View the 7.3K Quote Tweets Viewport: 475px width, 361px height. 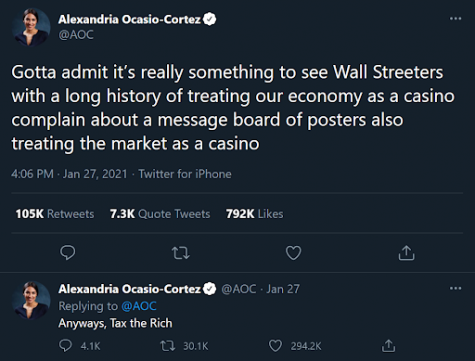pos(160,214)
